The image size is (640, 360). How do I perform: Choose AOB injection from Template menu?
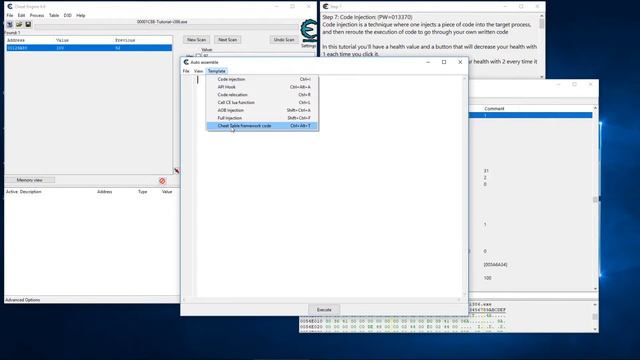point(262,110)
